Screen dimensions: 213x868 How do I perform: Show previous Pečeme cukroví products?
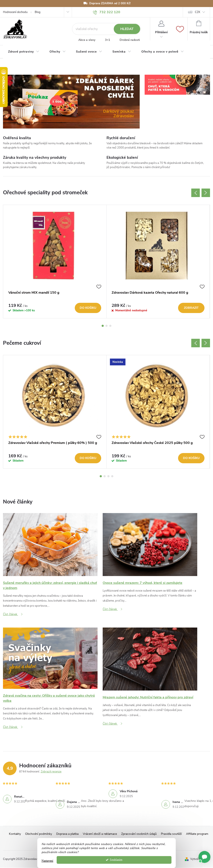196,343
